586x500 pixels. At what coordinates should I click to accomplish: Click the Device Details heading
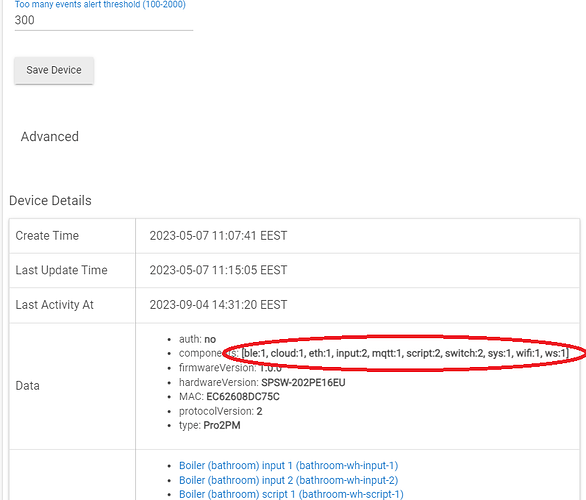point(50,201)
